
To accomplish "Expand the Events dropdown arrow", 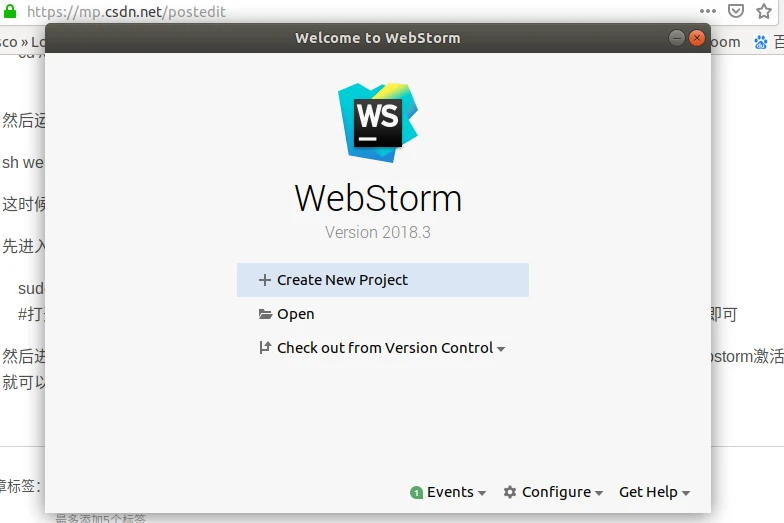I will [x=482, y=493].
